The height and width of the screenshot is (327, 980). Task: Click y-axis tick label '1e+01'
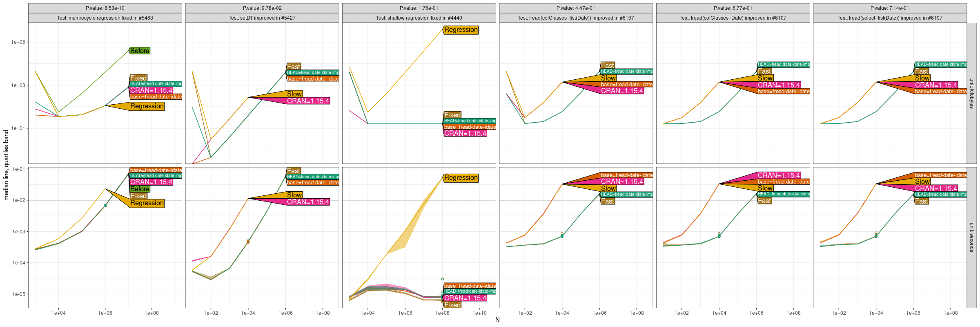tap(18, 128)
